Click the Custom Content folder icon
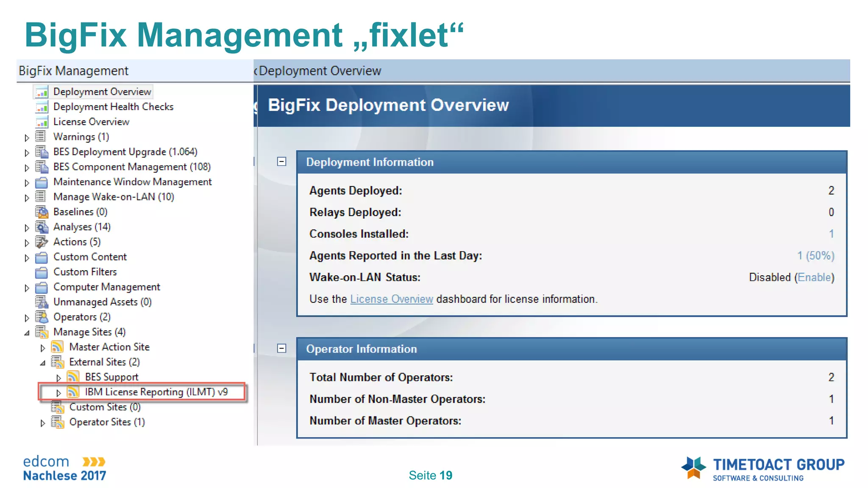The width and height of the screenshot is (868, 488). pos(42,257)
